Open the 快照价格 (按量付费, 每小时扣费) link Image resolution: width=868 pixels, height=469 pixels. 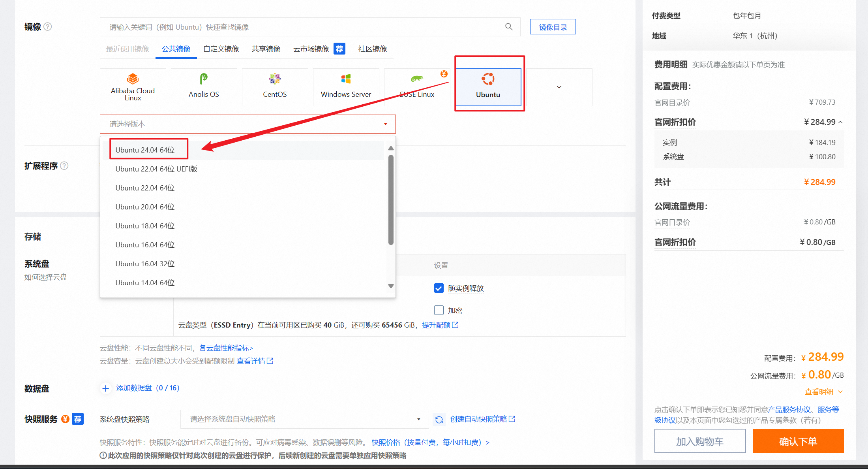point(430,442)
